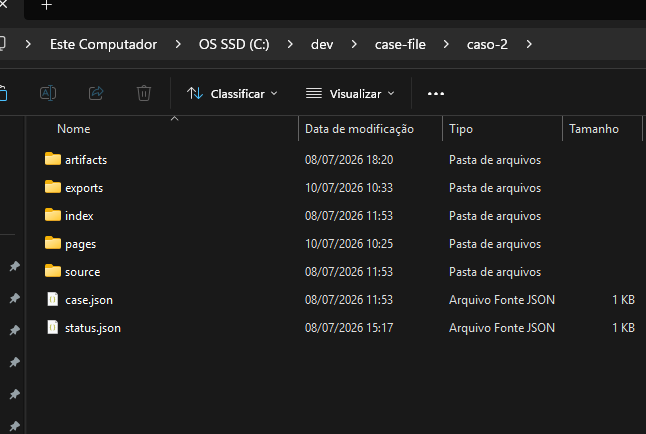Sort by Tipo column header
646x434 pixels.
coord(461,129)
